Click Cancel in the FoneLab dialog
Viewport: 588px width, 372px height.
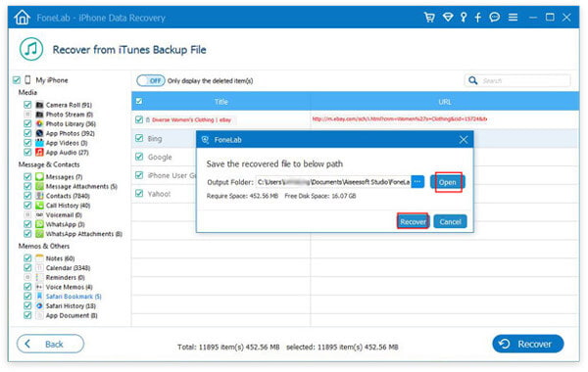(450, 222)
